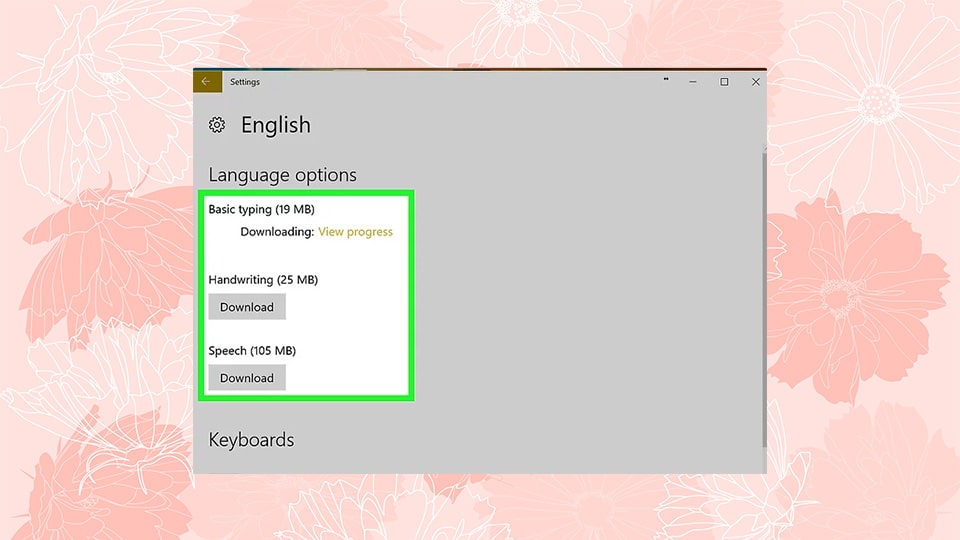This screenshot has width=960, height=540.
Task: Download the Speech language pack
Action: (247, 378)
